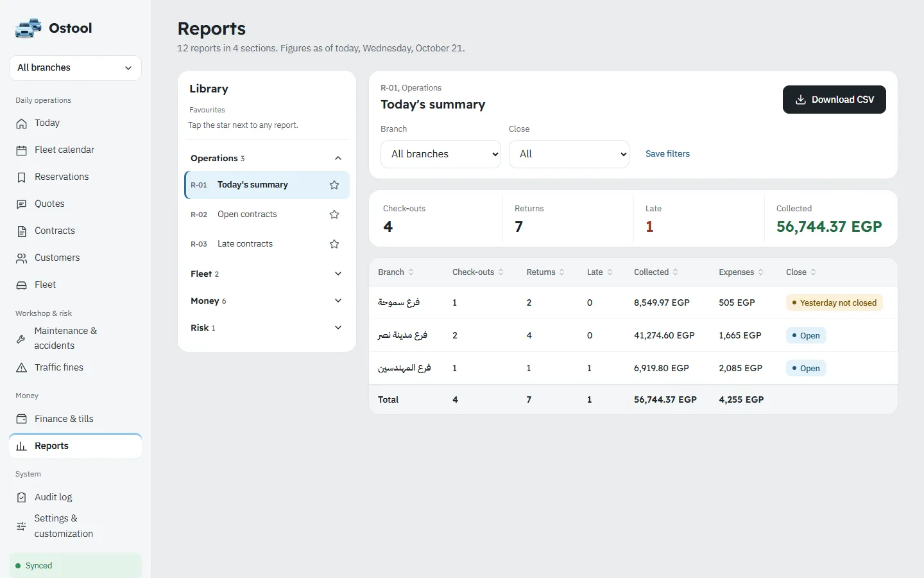
Task: Click the Maintenance & accidents wrench icon
Action: (x=21, y=338)
